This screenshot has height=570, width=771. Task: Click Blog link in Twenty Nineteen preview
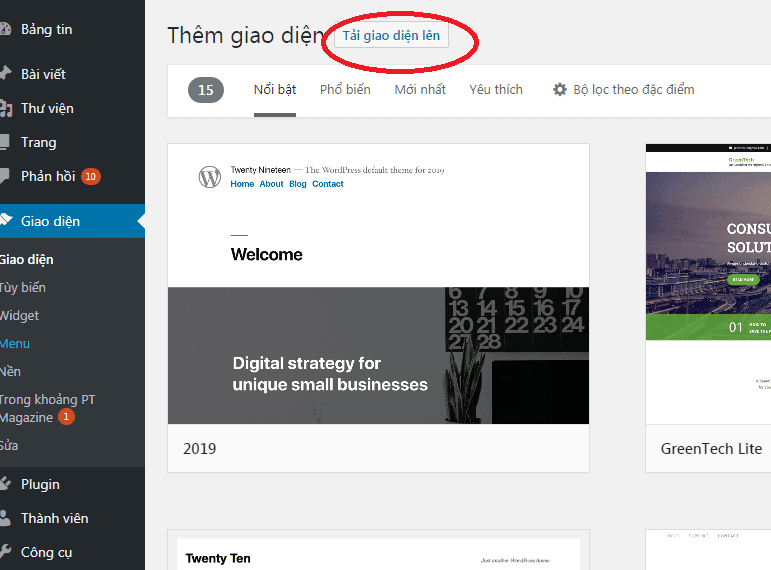pyautogui.click(x=297, y=184)
